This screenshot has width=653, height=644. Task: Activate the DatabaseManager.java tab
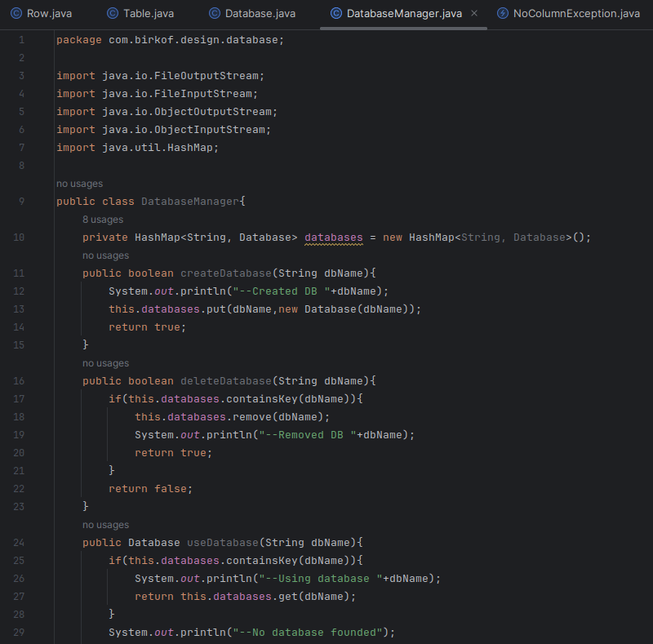click(404, 14)
